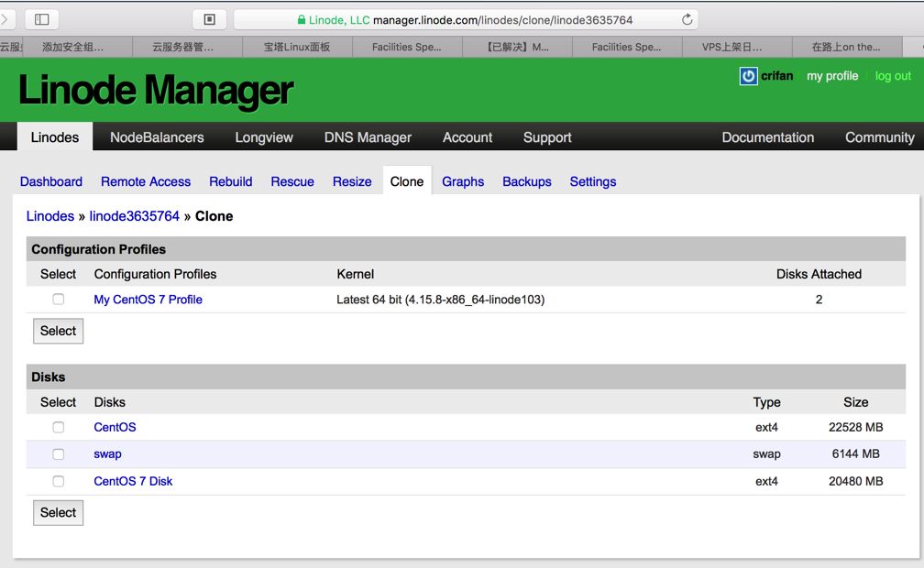Switch to the 【已解决】M... browser tab
The height and width of the screenshot is (568, 924).
517,47
